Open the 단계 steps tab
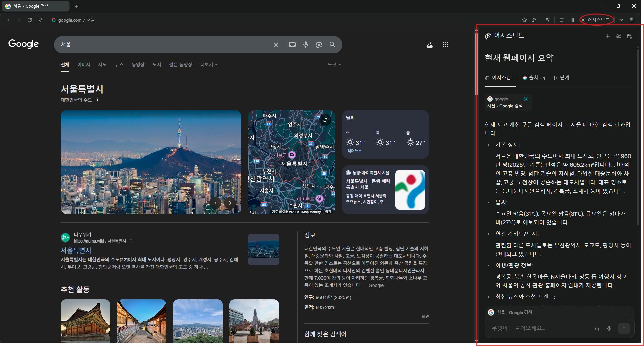The width and height of the screenshot is (644, 346). [x=561, y=78]
